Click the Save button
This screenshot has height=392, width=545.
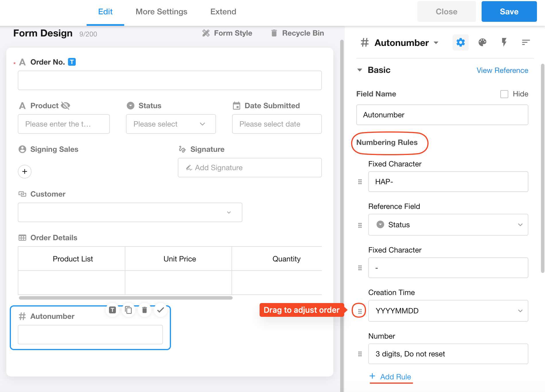pyautogui.click(x=509, y=12)
